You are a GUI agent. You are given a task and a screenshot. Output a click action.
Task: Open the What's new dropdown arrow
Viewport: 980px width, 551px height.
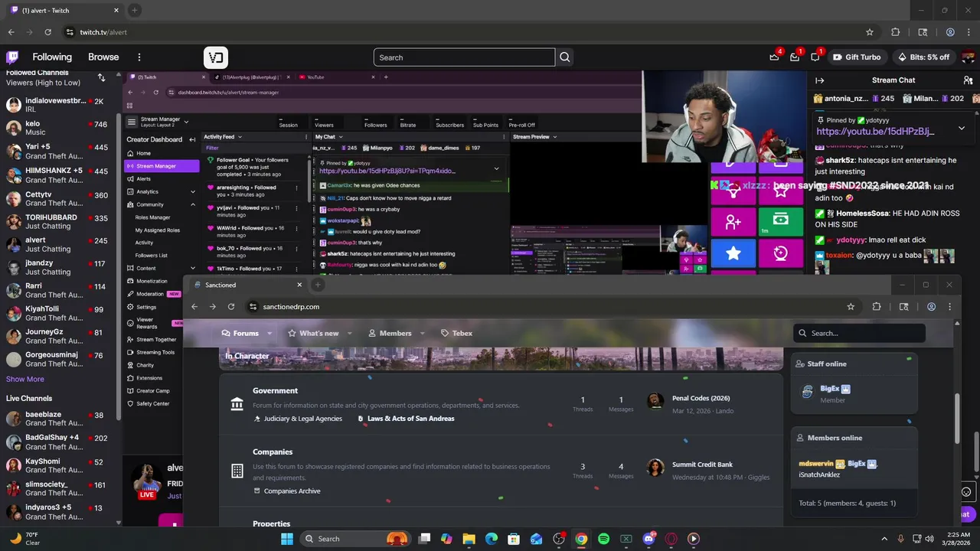(x=350, y=334)
